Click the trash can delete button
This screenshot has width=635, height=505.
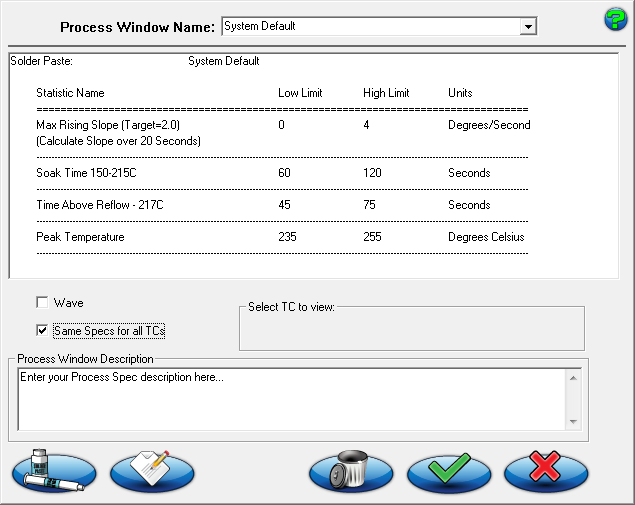[352, 470]
